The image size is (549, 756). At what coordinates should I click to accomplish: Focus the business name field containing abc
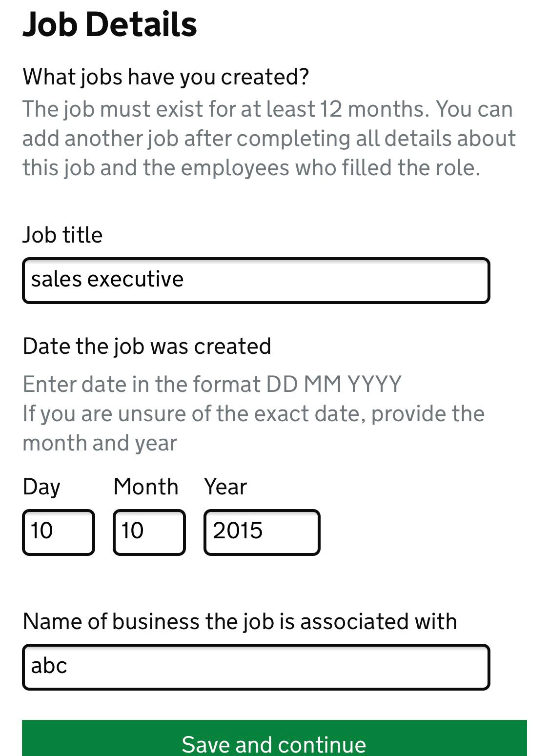pos(256,667)
